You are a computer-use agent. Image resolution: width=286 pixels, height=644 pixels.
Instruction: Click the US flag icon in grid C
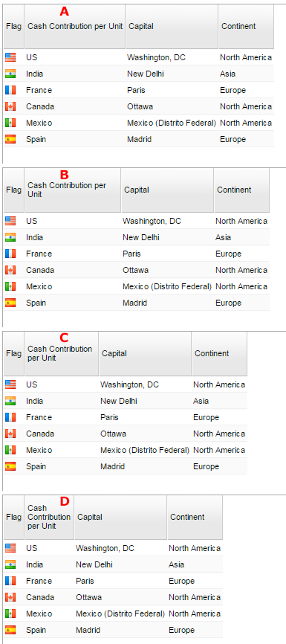click(10, 384)
